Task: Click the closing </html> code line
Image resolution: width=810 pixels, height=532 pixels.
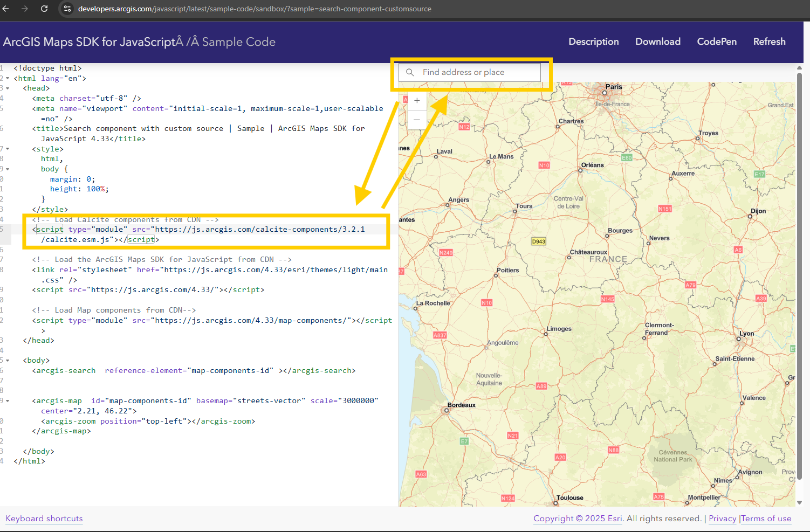Action: tap(30, 461)
